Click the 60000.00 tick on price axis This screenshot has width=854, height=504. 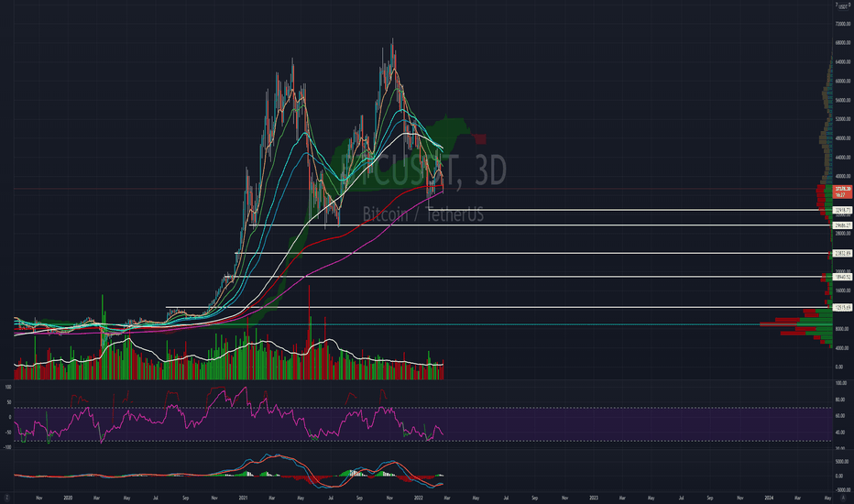[843, 82]
